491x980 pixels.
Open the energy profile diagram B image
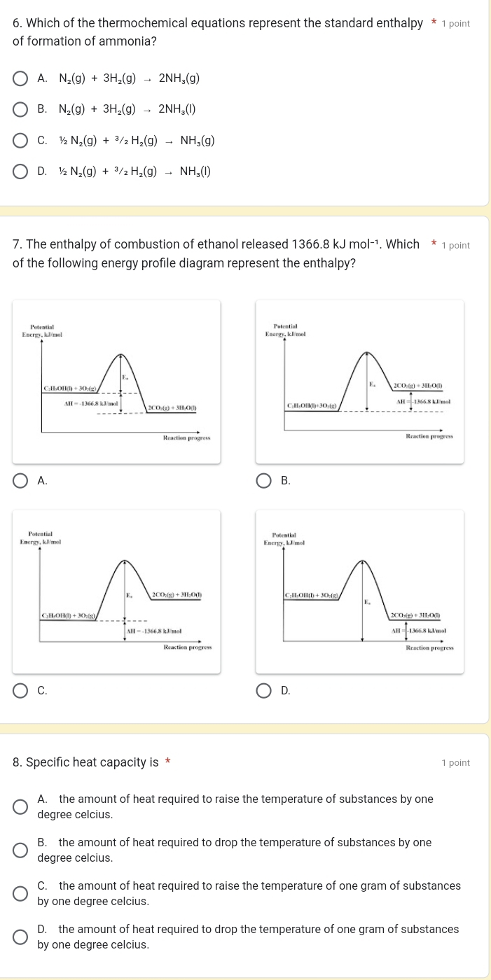[x=359, y=381]
